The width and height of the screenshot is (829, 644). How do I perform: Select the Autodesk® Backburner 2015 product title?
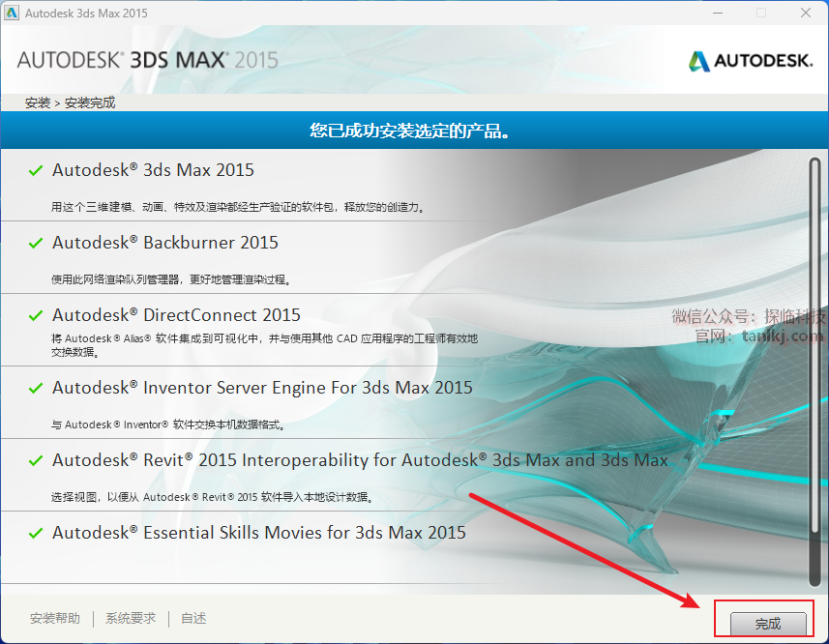165,243
